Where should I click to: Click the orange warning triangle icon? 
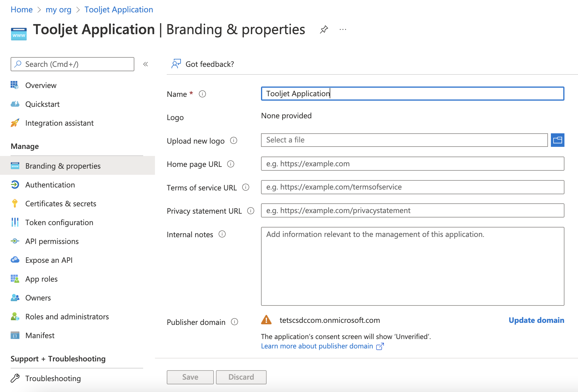(266, 320)
